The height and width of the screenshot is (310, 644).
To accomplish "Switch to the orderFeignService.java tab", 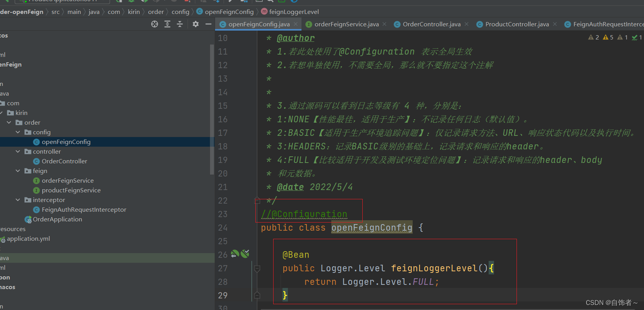I will click(x=346, y=24).
